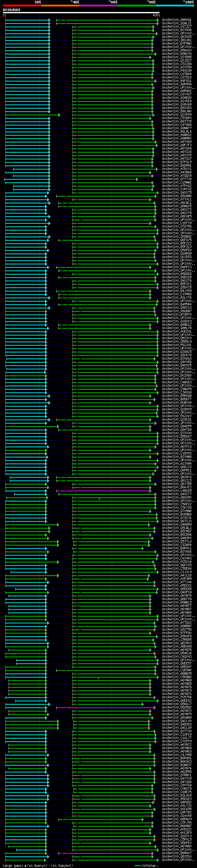Select the UniRef100_Q2XPV9 label
This screenshot has width=197, height=868.
point(177,115)
